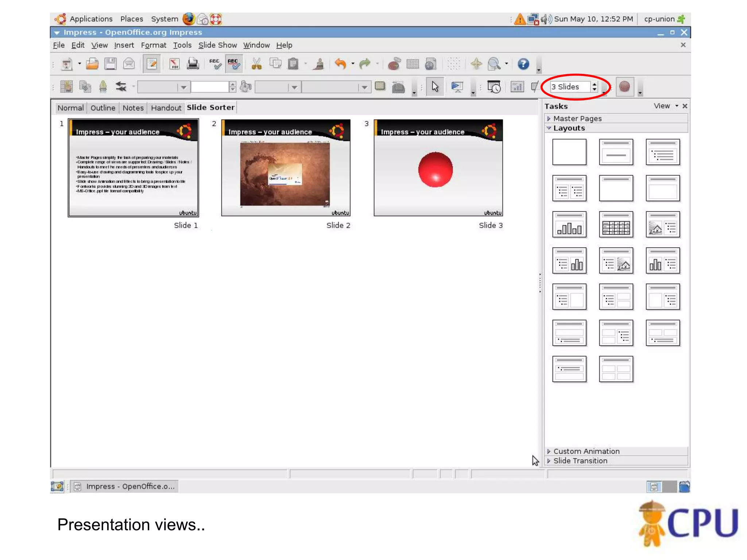Switch to the Notes view tab
Viewport: 747px width, 560px height.
(x=133, y=108)
